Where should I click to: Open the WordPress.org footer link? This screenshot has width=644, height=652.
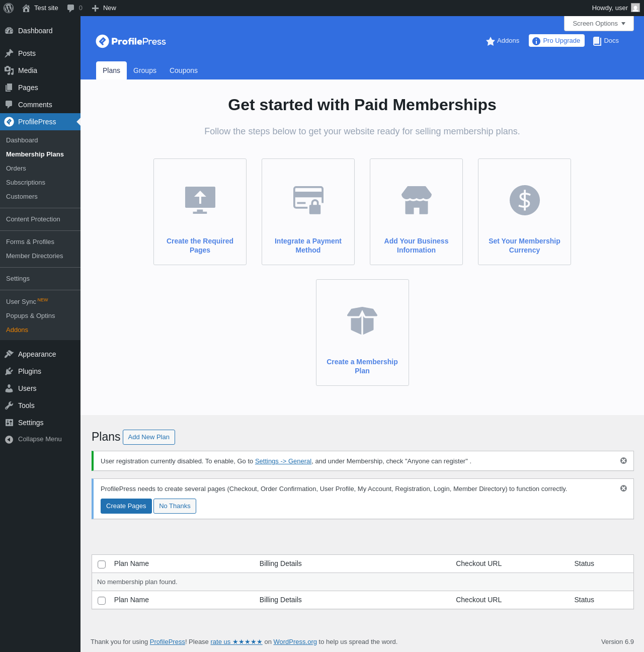click(295, 642)
